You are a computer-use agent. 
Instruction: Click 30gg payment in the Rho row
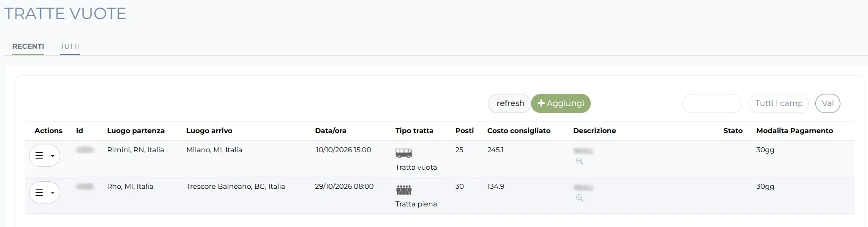click(x=765, y=186)
